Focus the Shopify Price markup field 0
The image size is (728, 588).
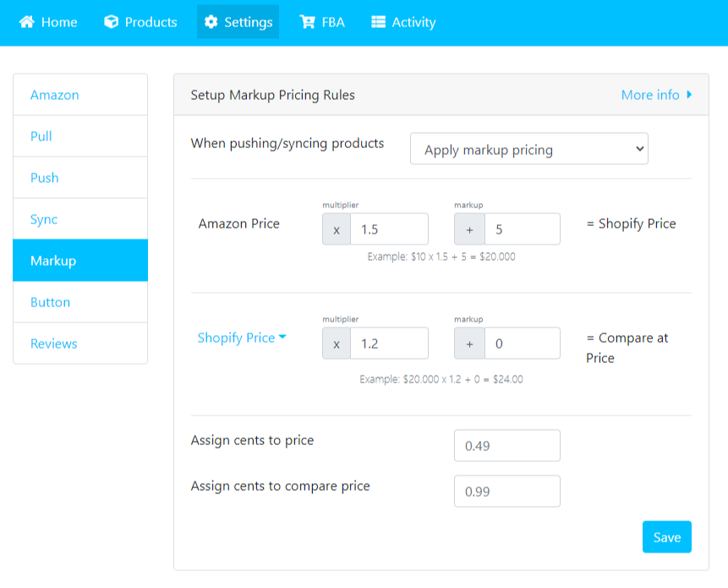tap(523, 343)
